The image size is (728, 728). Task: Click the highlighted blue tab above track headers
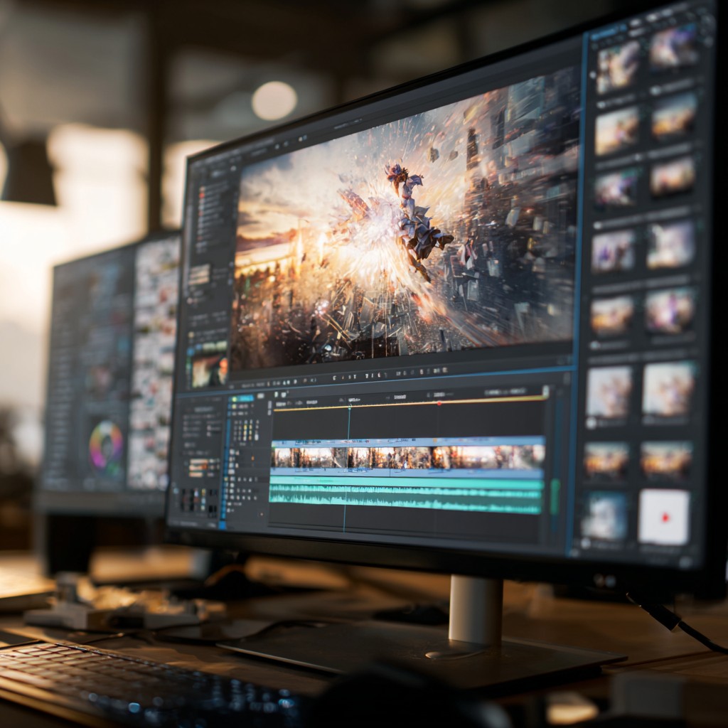pos(241,399)
